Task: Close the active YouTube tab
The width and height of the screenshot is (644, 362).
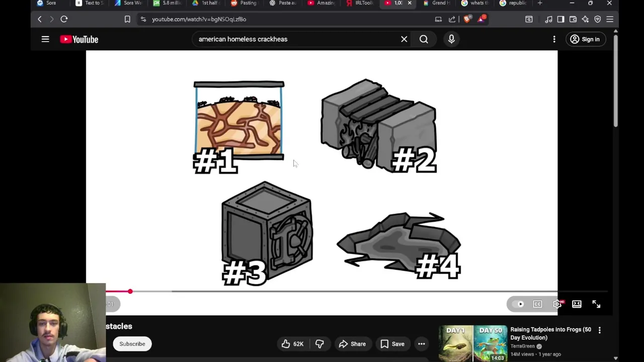Action: tap(410, 3)
